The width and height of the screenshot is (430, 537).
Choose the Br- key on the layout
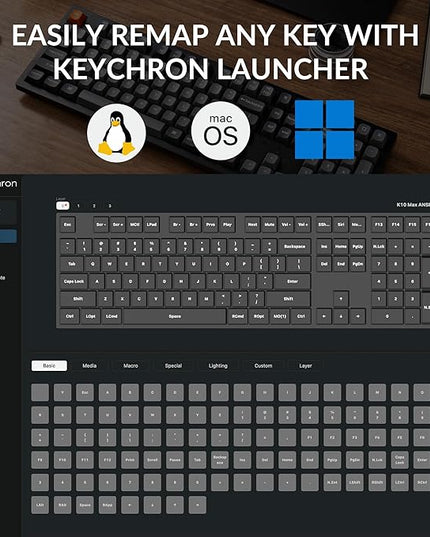177,225
